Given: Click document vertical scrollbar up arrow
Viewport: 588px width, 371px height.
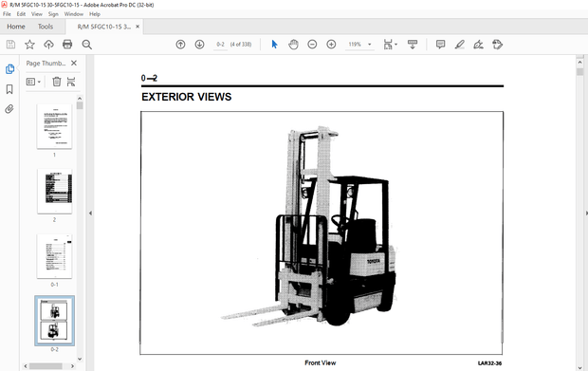Looking at the screenshot, I should 579,62.
